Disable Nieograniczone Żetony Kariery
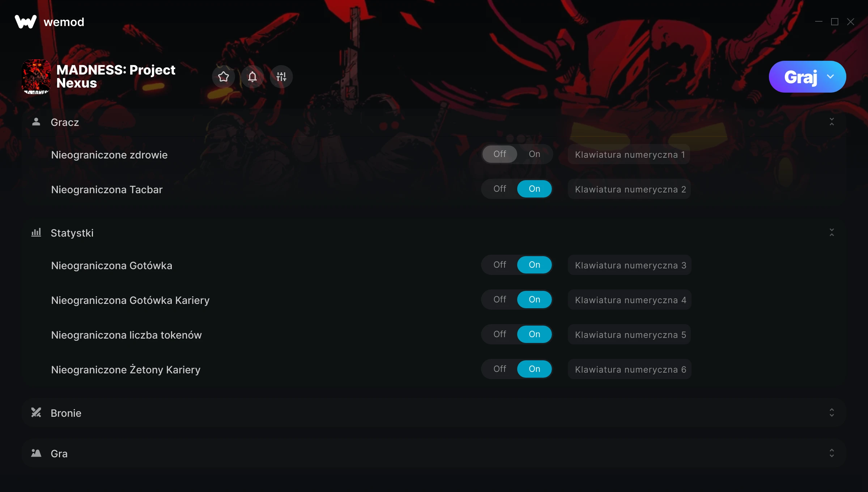Image resolution: width=868 pixels, height=492 pixels. (500, 369)
